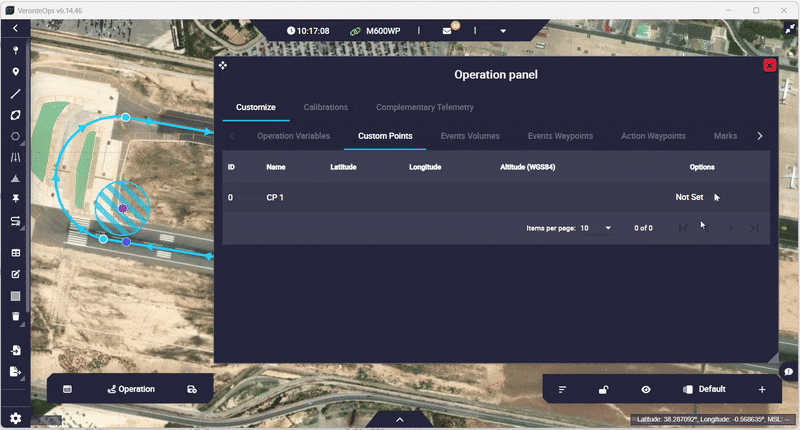Screen dimensions: 800x430
Task: Open the mail notifications icon
Action: pos(447,31)
